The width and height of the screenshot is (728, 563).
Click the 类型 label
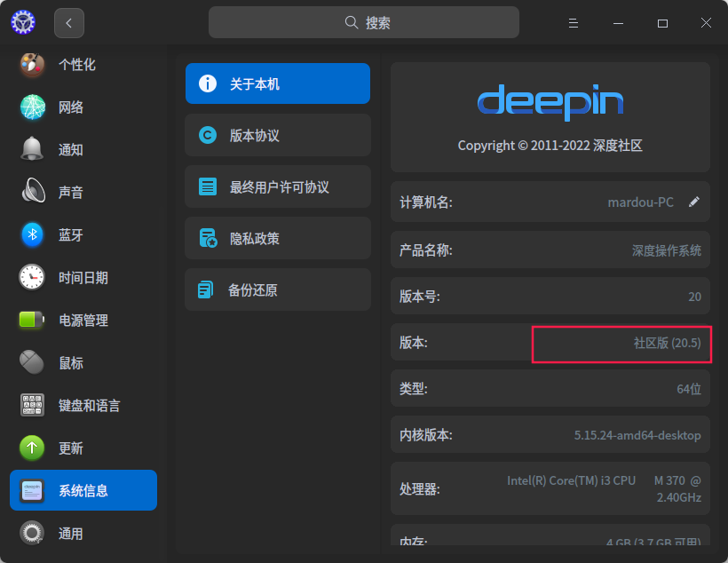tap(413, 388)
